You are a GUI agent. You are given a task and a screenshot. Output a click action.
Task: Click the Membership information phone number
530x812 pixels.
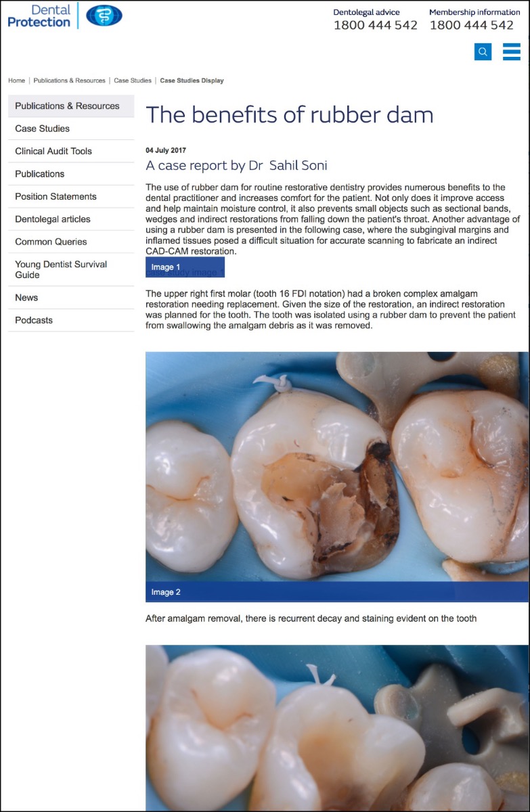(x=472, y=25)
